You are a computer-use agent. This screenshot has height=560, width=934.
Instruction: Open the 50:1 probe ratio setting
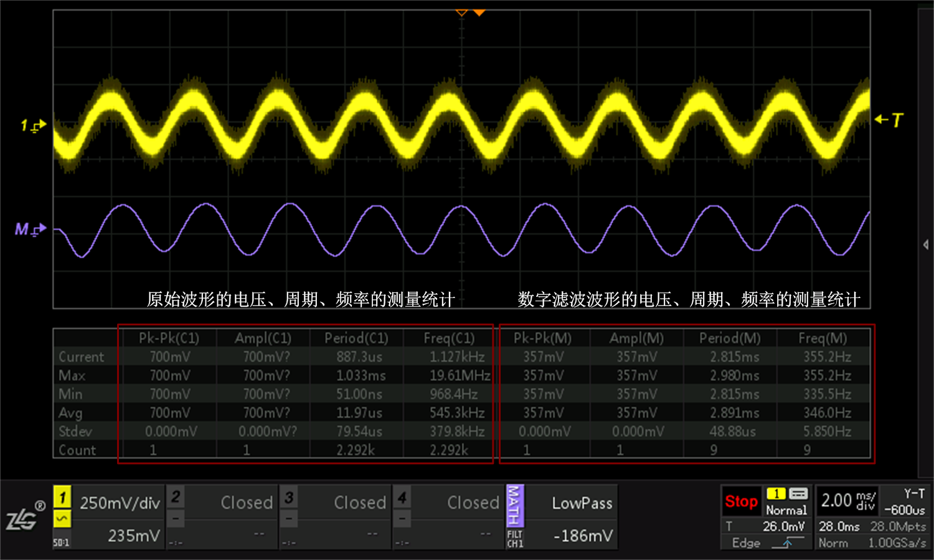click(62, 543)
